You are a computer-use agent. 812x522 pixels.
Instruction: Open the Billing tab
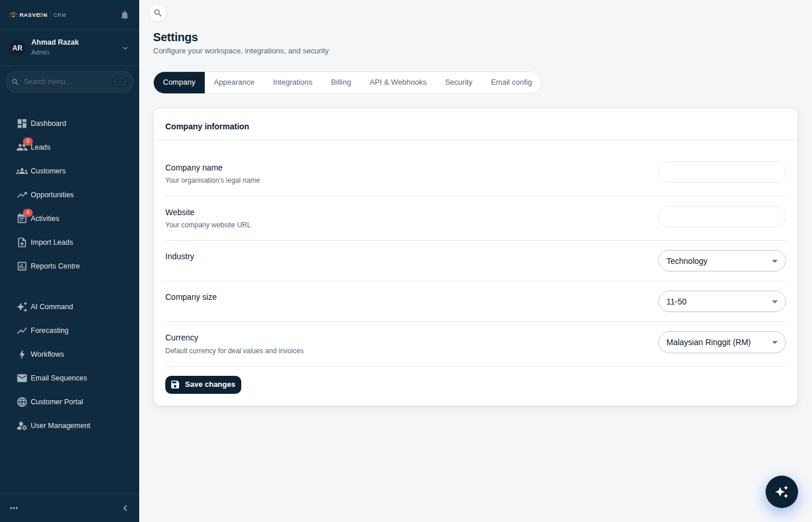[341, 82]
